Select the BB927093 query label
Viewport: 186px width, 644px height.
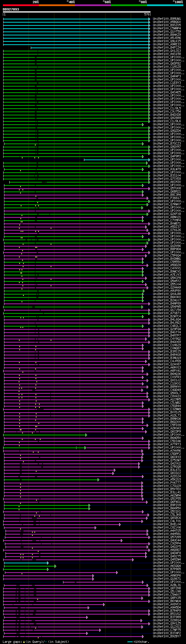(11, 9)
